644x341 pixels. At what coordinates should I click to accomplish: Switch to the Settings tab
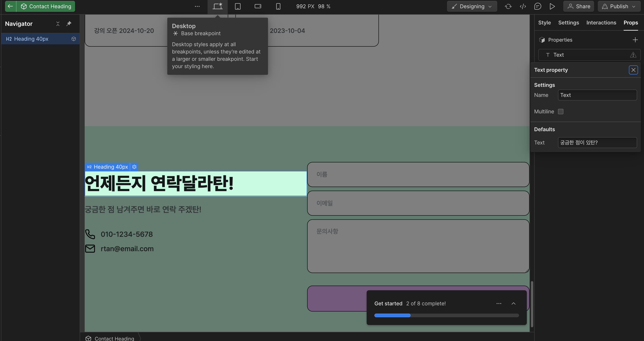(x=568, y=22)
